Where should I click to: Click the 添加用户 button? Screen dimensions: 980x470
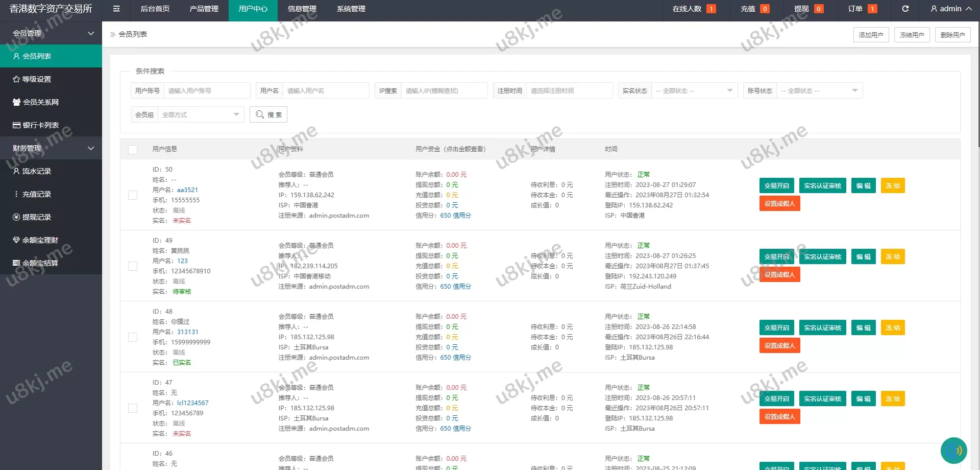tap(871, 35)
